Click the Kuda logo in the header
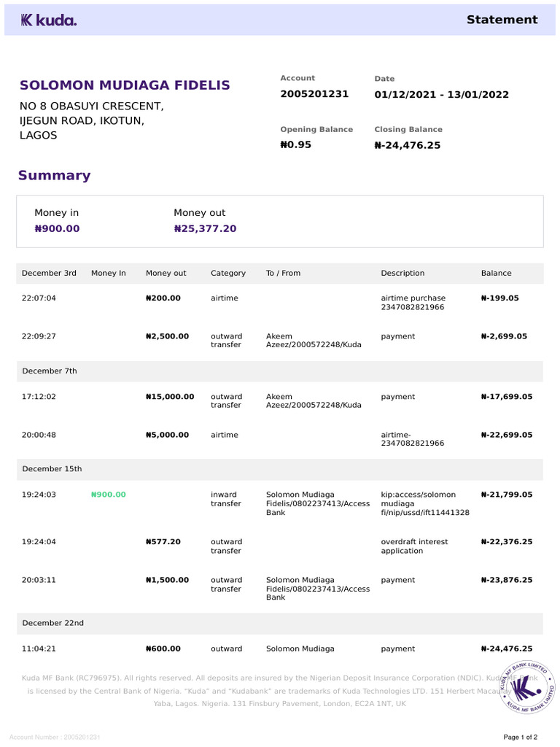Viewport: 560px width, 747px height. (x=48, y=20)
